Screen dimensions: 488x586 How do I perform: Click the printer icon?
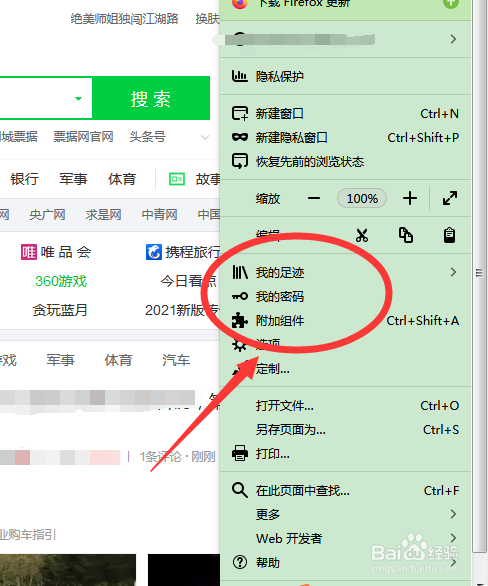[240, 453]
